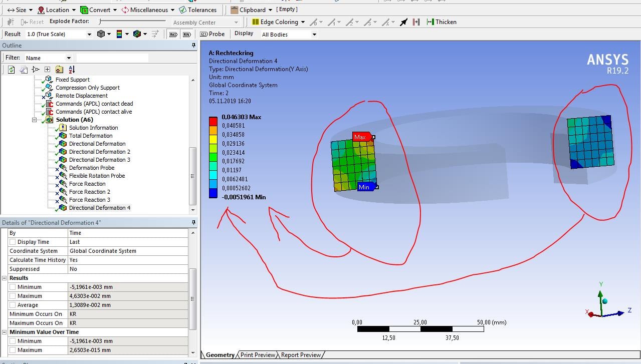Click the eraser icon in Outline toolbar
The width and height of the screenshot is (641, 364).
tap(24, 70)
